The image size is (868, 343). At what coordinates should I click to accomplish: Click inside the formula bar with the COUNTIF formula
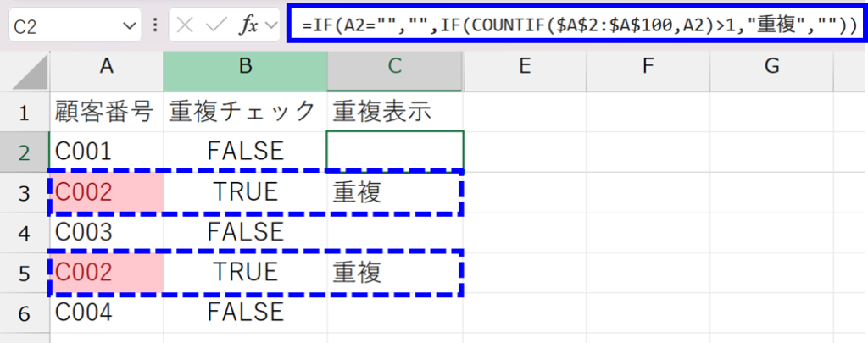click(576, 25)
